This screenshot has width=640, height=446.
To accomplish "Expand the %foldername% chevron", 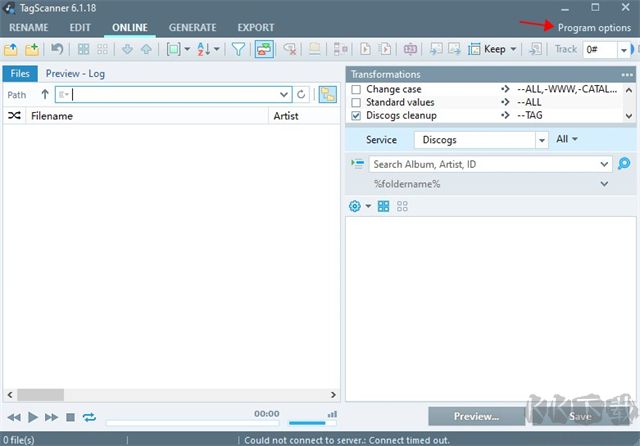I will click(604, 184).
